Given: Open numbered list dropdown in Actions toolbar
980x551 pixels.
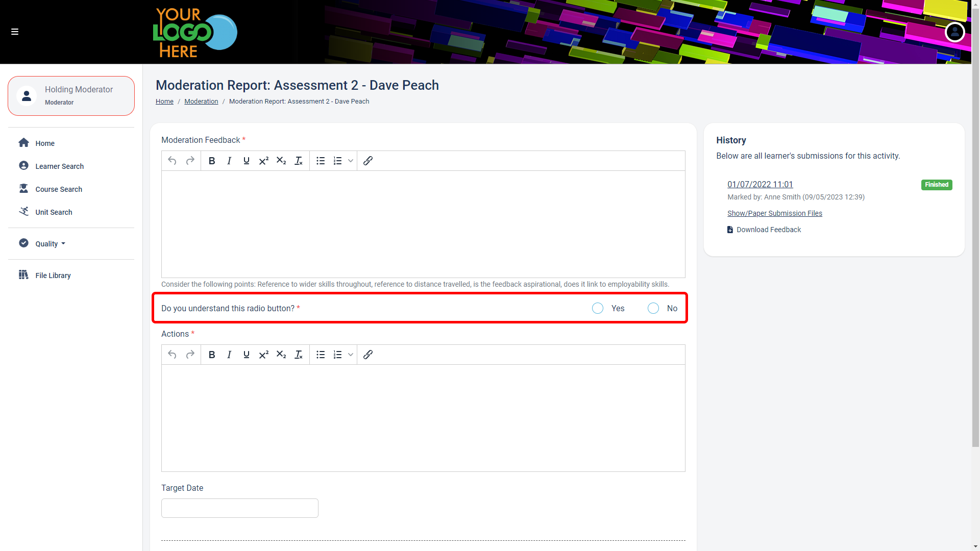Looking at the screenshot, I should [x=351, y=355].
